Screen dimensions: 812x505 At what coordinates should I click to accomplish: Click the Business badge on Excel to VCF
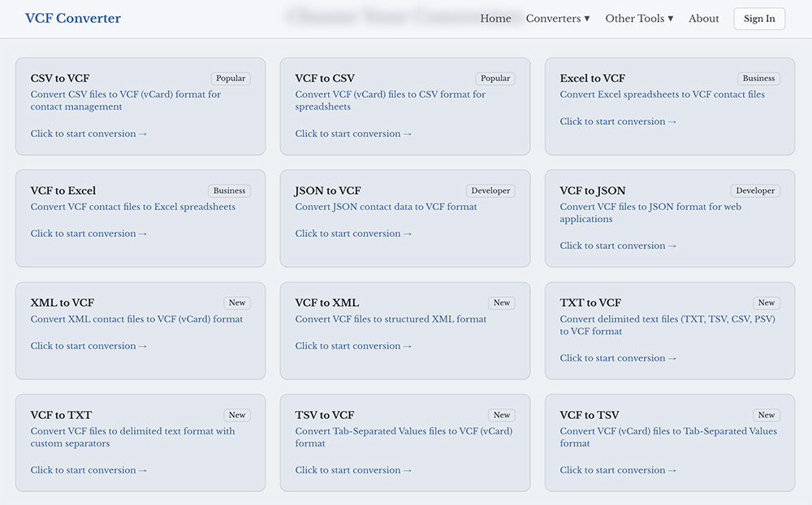coord(758,78)
